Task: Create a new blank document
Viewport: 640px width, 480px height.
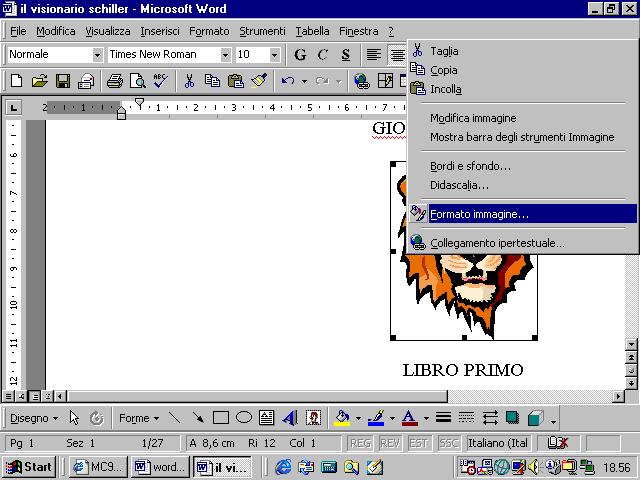Action: (16, 80)
